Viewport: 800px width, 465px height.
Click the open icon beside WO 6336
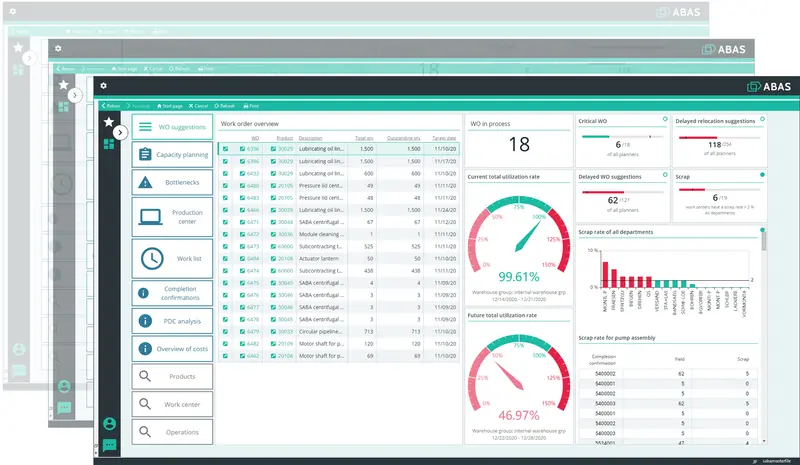tap(242, 149)
